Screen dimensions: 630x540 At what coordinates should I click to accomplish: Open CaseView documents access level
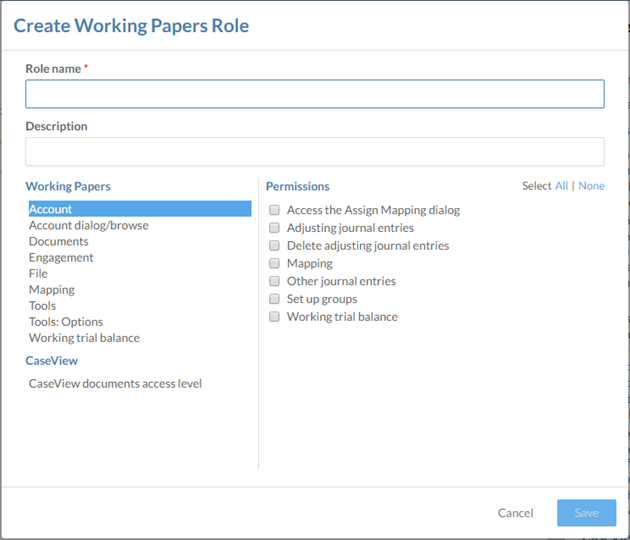[x=115, y=383]
